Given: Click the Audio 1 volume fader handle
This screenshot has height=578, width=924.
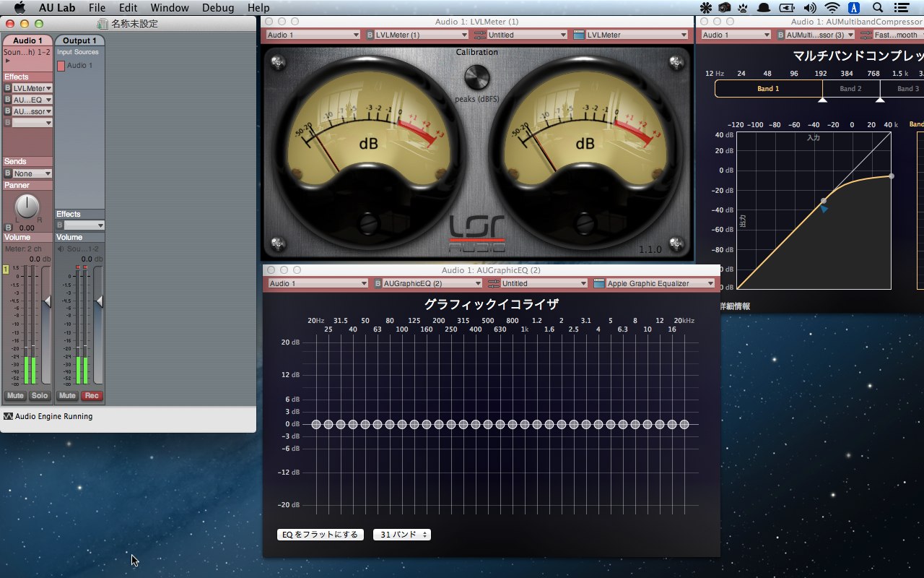Looking at the screenshot, I should click(48, 301).
